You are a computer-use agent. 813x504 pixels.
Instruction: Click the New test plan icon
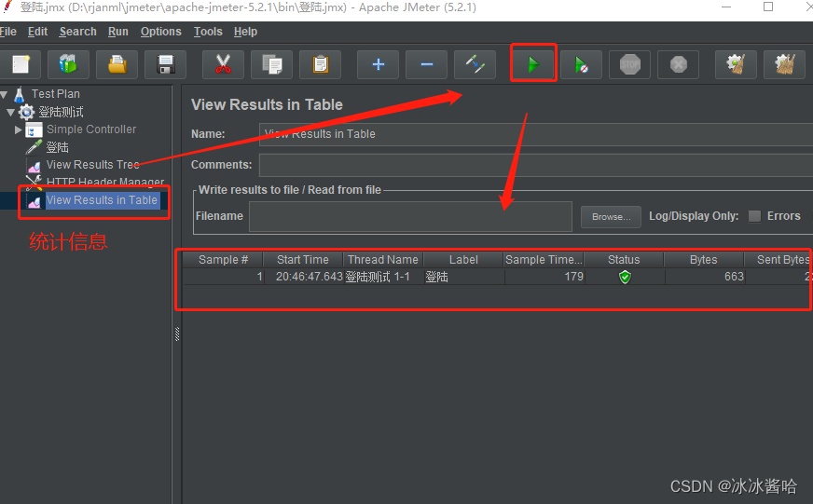tap(21, 65)
